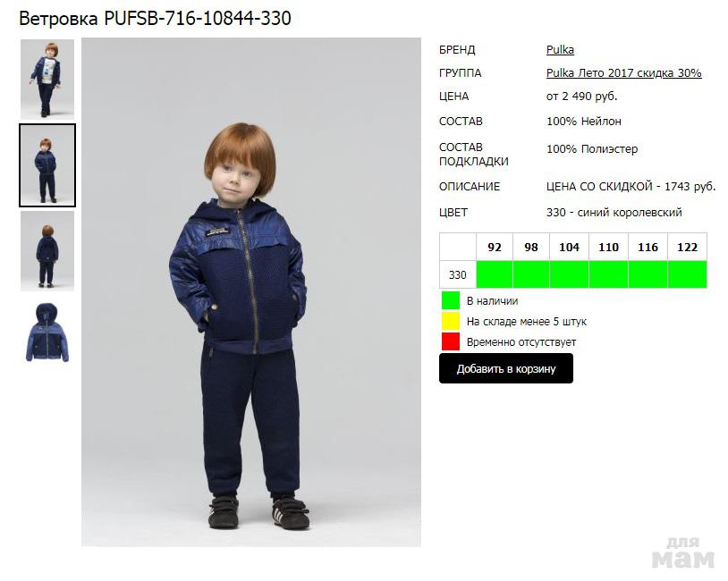Select third thumbnail showing back view

click(x=47, y=251)
